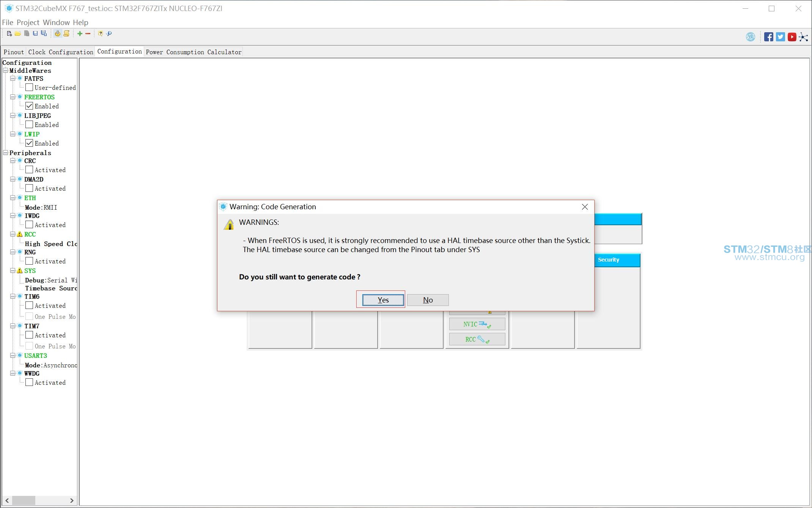Collapse the ETH tree node
Image resolution: width=812 pixels, height=508 pixels.
click(13, 198)
